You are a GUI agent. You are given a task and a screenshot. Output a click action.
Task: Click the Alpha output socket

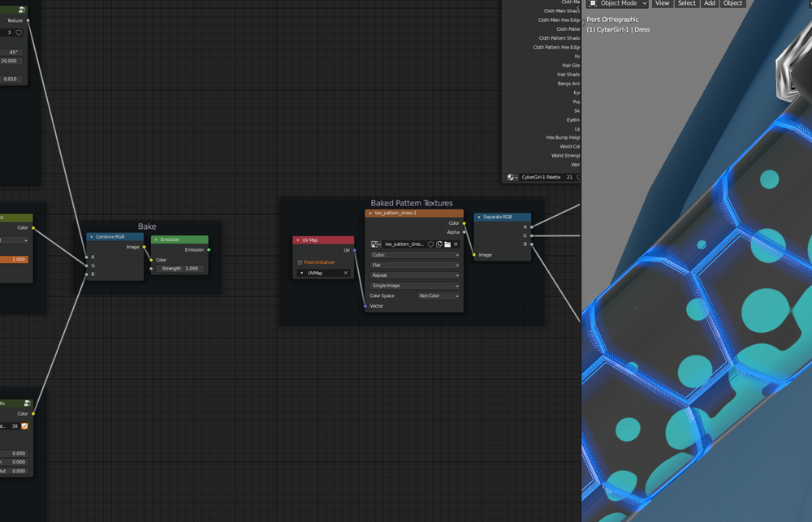(x=464, y=232)
